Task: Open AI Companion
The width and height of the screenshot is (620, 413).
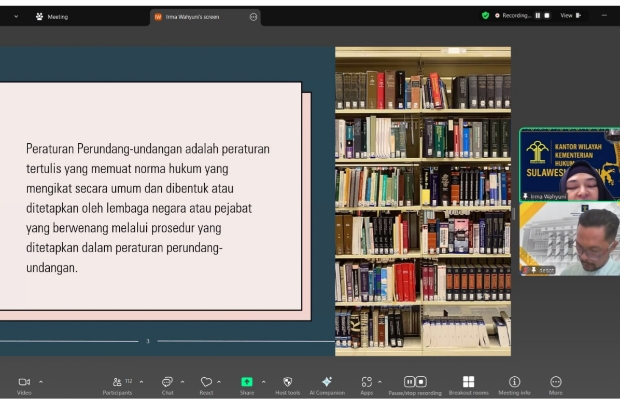Action: 326,382
